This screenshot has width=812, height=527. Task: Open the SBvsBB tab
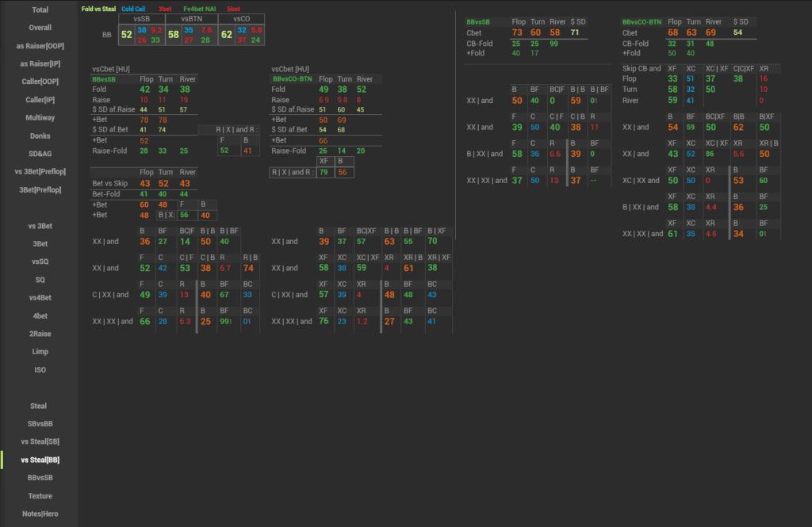pos(40,424)
